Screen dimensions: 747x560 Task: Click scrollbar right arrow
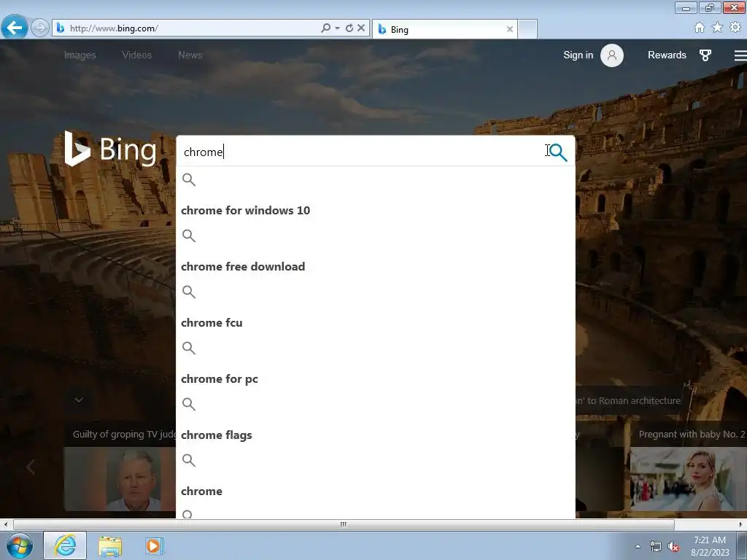pyautogui.click(x=740, y=524)
